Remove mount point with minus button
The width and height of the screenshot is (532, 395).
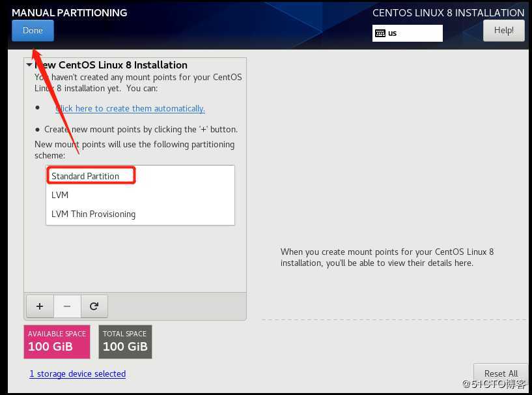67,306
